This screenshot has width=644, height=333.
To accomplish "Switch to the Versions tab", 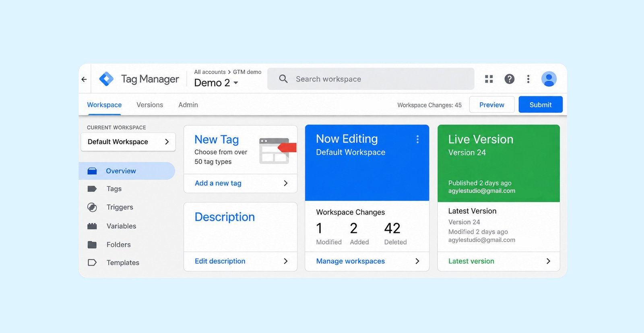I will click(150, 105).
